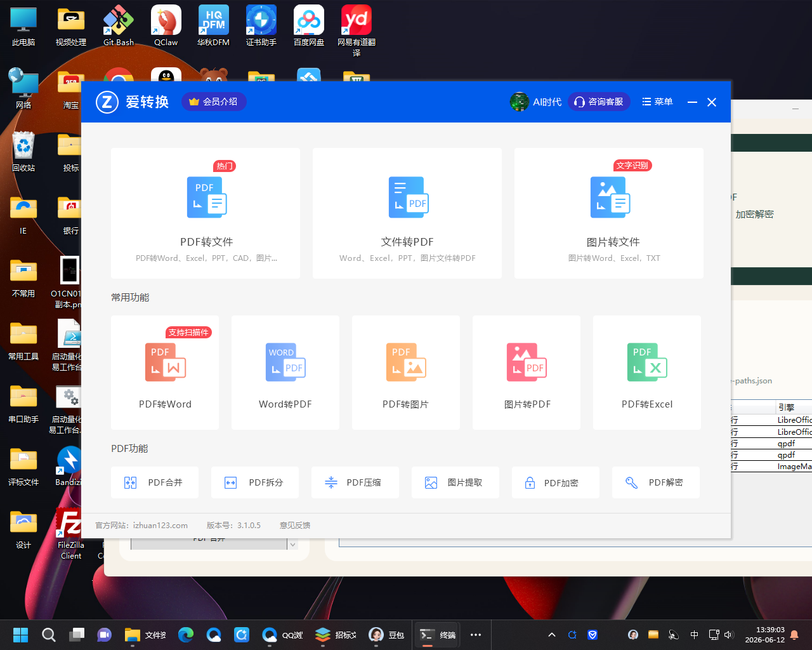This screenshot has width=812, height=650.
Task: Open the 菜单 menu
Action: 657,102
